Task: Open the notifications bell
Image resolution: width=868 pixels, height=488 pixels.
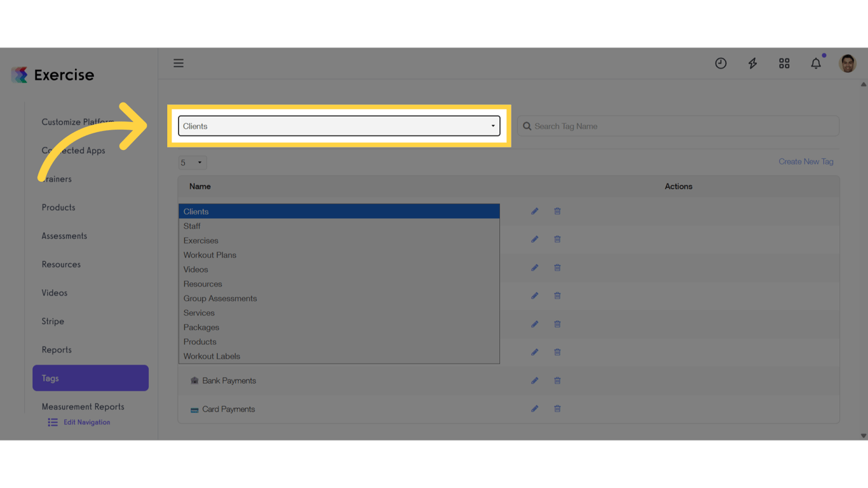Action: [x=816, y=63]
